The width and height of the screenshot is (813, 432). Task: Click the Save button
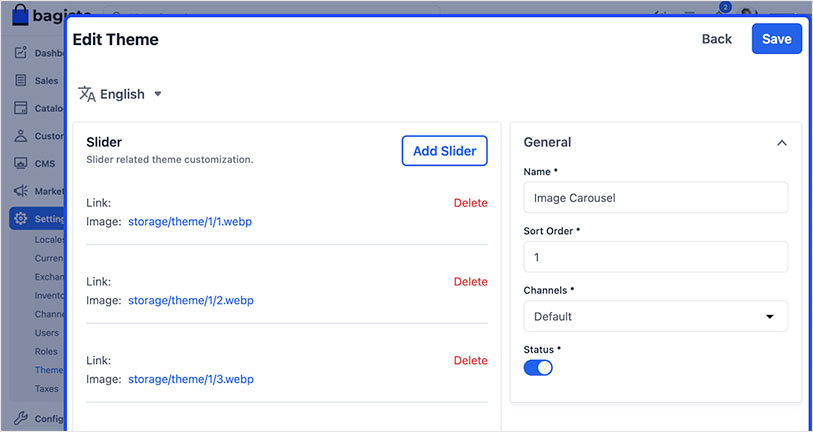coord(776,39)
